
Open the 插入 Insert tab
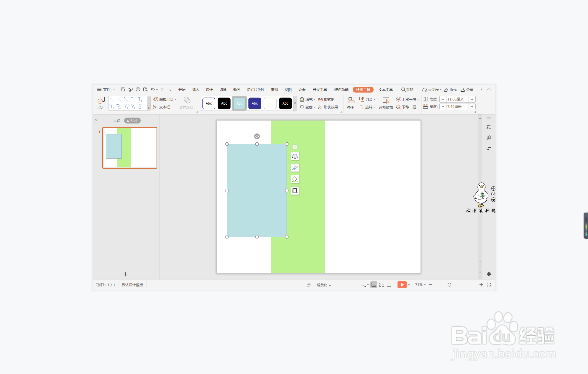pyautogui.click(x=196, y=90)
